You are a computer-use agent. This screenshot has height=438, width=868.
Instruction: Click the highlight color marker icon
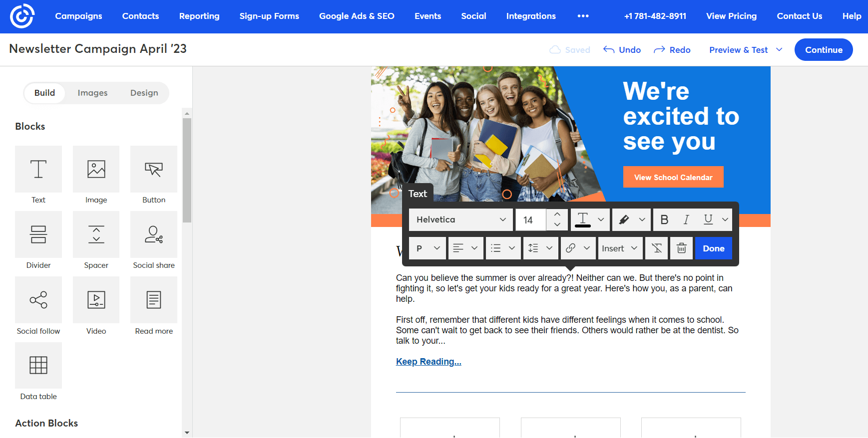coord(624,219)
